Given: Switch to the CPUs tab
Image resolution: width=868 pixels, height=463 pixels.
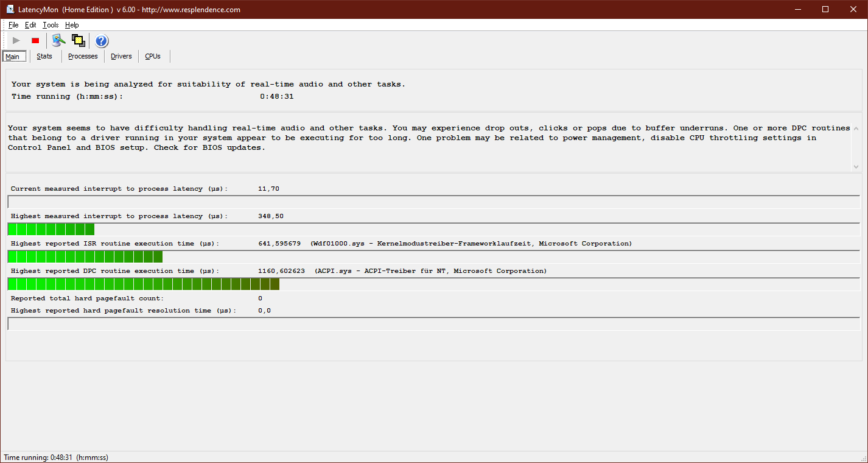Looking at the screenshot, I should point(153,56).
